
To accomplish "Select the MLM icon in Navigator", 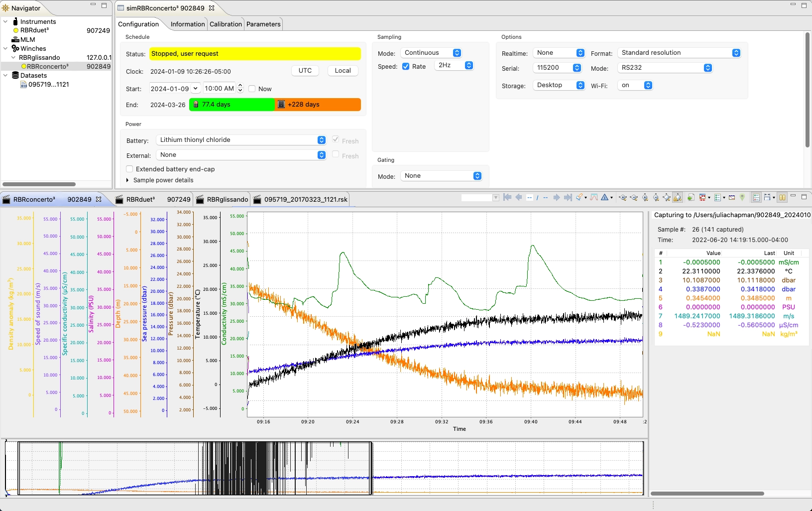I will coord(15,40).
